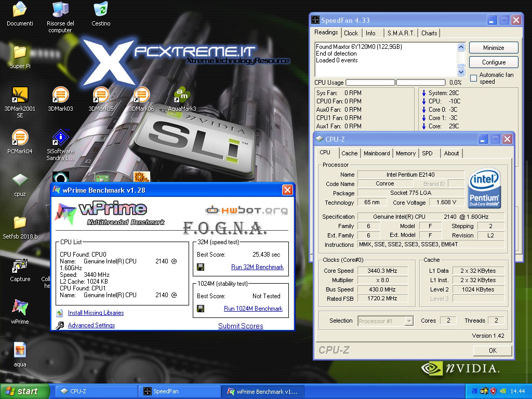Launch the 3DMark03 shortcut icon
This screenshot has width=532, height=399.
pyautogui.click(x=60, y=95)
